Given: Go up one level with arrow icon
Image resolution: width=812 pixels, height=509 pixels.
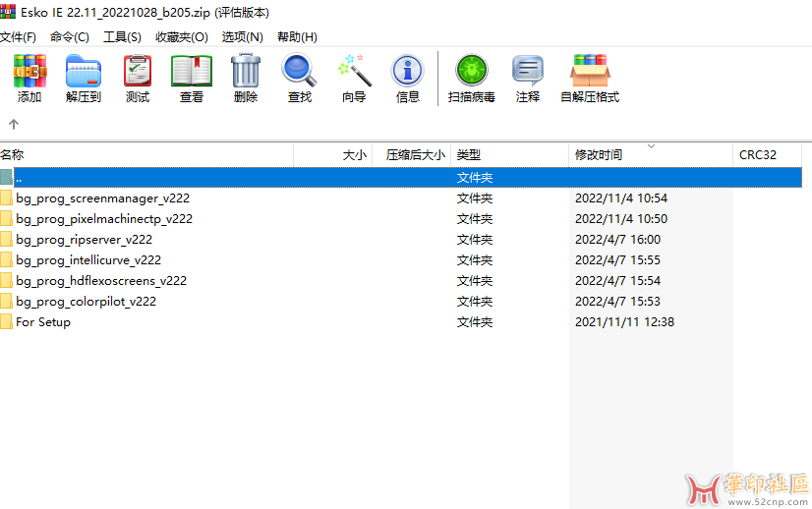Looking at the screenshot, I should pyautogui.click(x=14, y=124).
